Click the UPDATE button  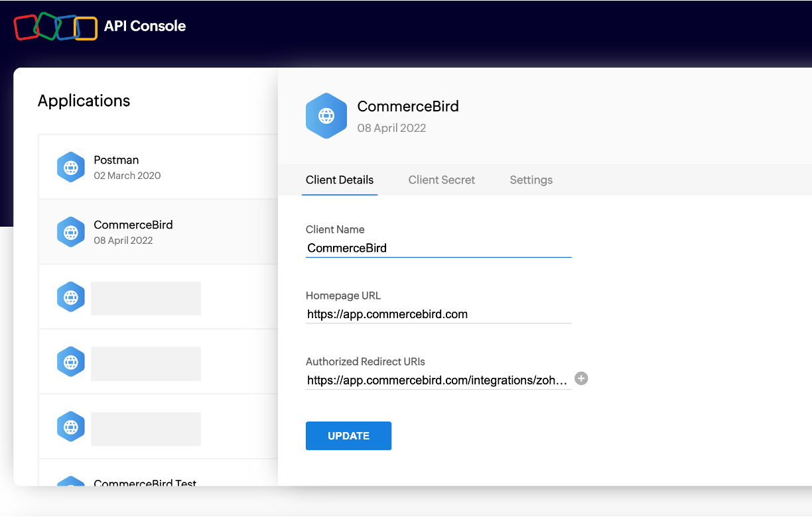348,435
